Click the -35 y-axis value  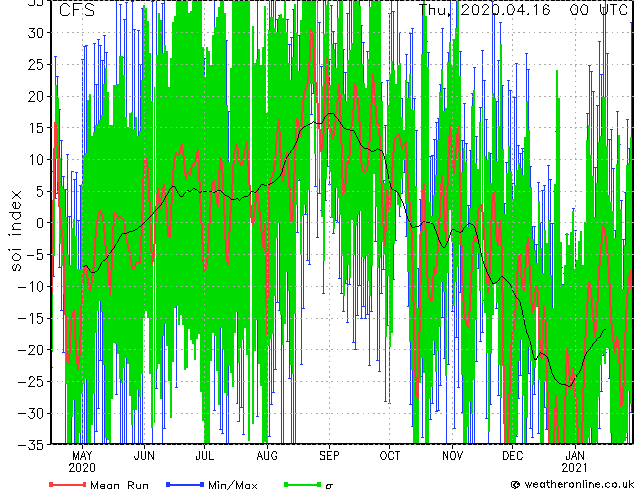pos(32,445)
